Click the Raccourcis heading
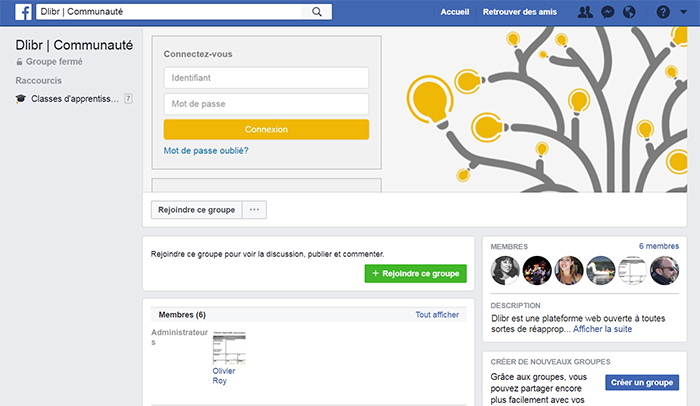The height and width of the screenshot is (406, 700). pos(38,81)
